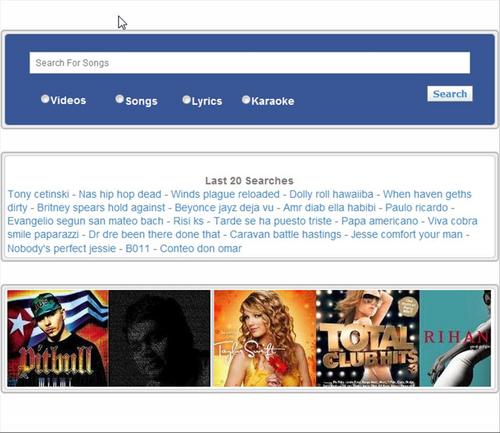Select the Songs radio button
The height and width of the screenshot is (433, 500).
click(x=120, y=99)
